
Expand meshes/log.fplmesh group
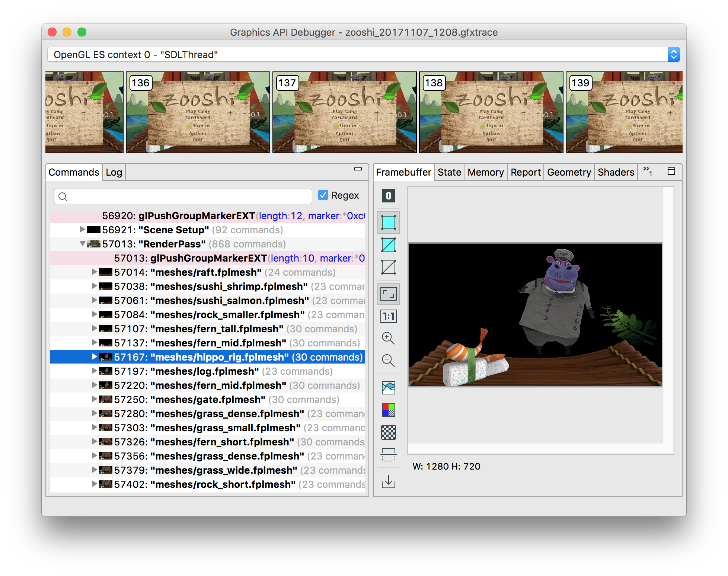(94, 371)
